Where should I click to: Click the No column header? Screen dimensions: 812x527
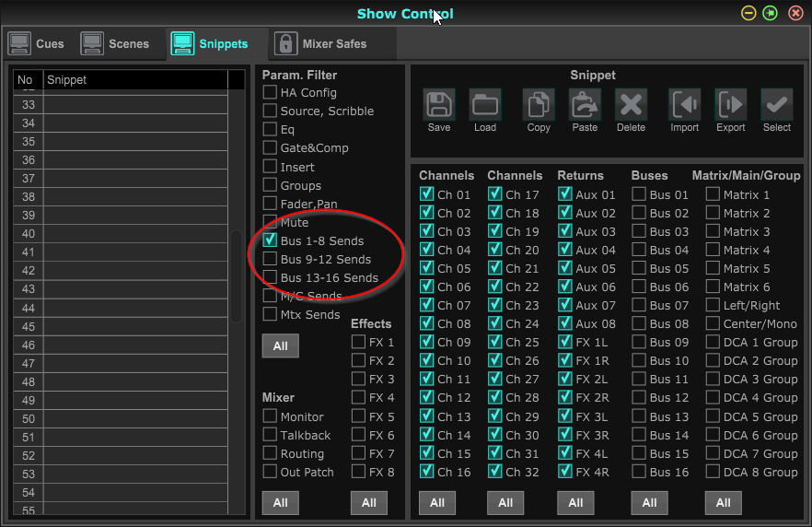(x=29, y=80)
